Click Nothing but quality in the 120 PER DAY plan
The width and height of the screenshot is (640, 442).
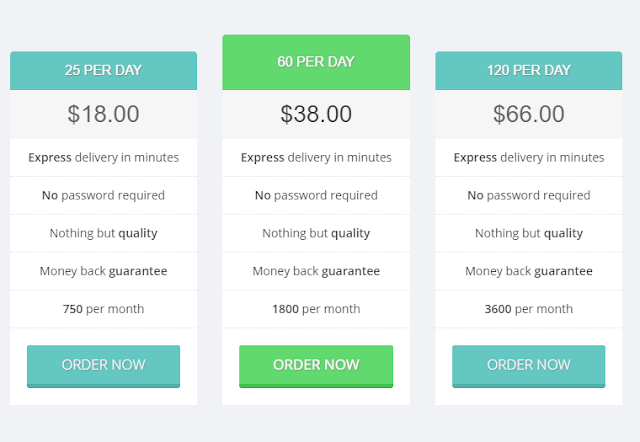click(529, 233)
